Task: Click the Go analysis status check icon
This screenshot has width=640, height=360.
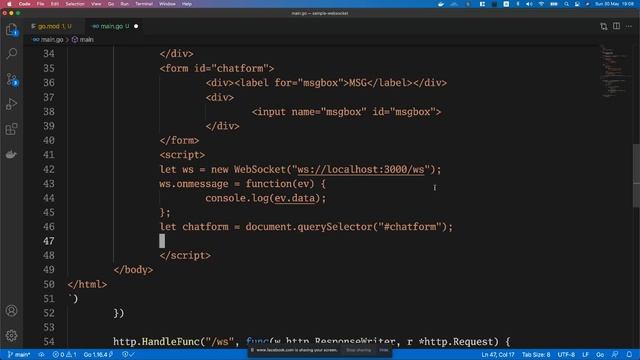Action: point(129,354)
